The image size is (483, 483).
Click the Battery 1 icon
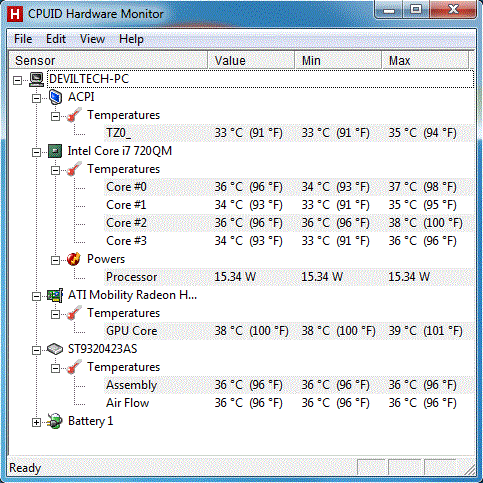(x=55, y=421)
